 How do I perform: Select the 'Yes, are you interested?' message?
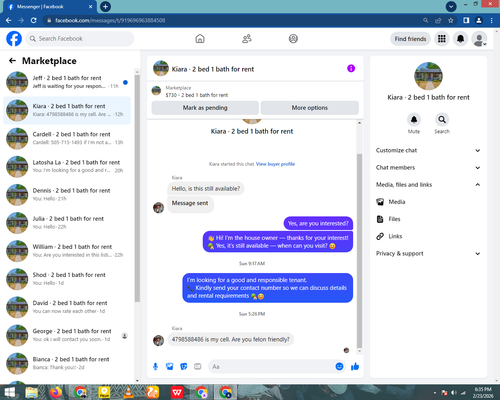tap(318, 223)
